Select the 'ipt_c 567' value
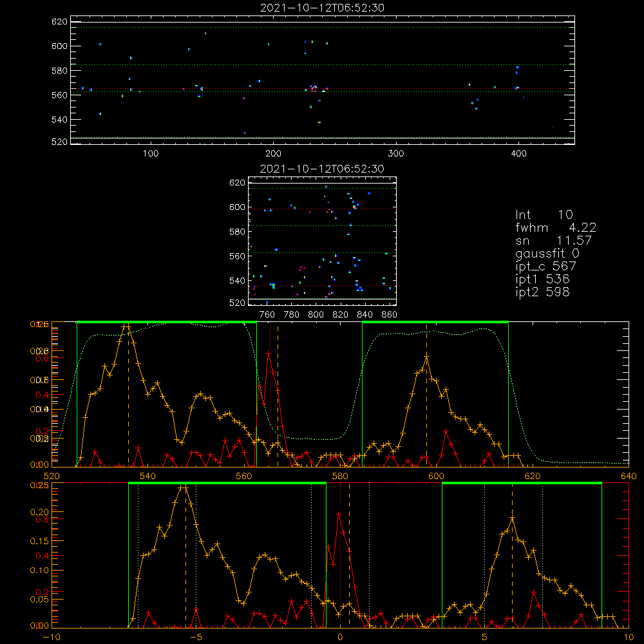The image size is (644, 644). (x=546, y=266)
